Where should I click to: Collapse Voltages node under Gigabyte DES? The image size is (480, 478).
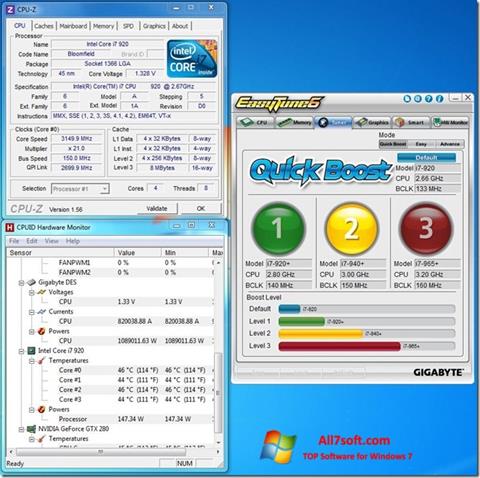tap(32, 293)
